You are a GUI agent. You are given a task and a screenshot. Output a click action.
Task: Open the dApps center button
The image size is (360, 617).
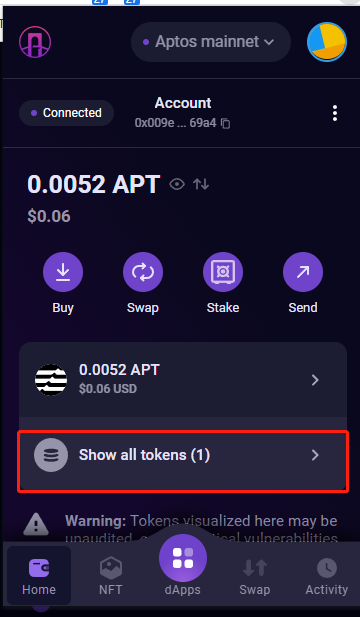point(183,558)
